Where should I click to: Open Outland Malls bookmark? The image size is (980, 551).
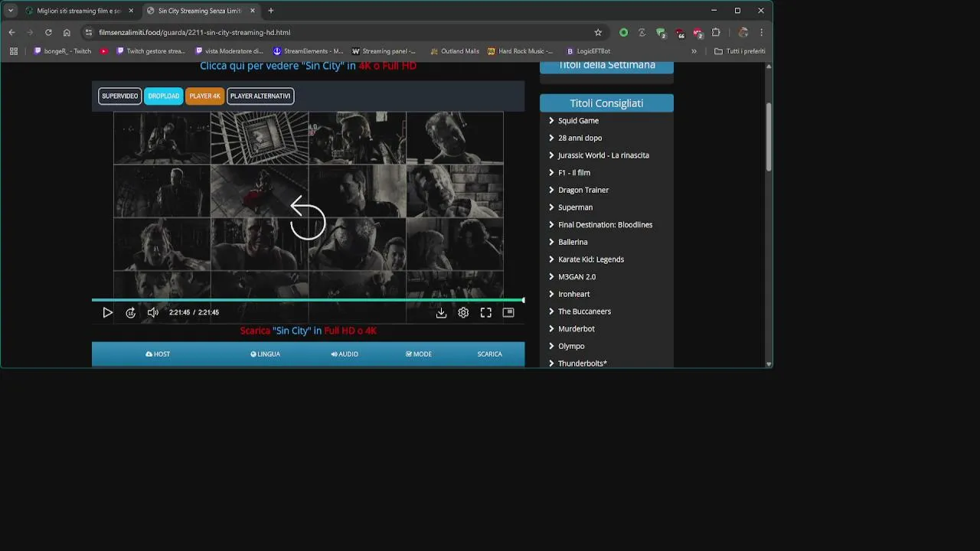pyautogui.click(x=455, y=51)
